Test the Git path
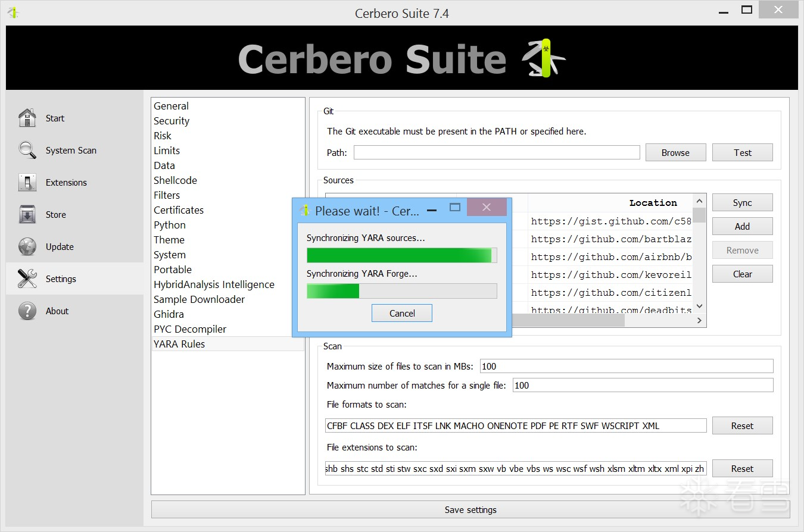This screenshot has width=804, height=532. point(743,152)
